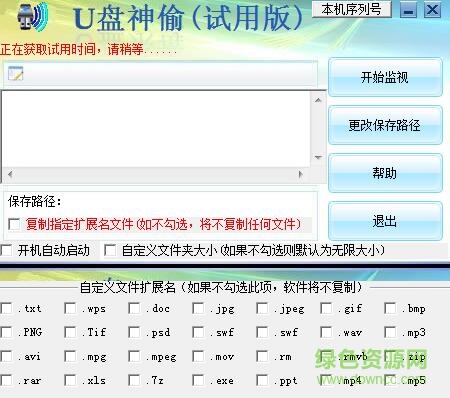Viewport: 450px width, 398px height.
Task: Click the USB drive application logo icon
Action: pos(33,17)
